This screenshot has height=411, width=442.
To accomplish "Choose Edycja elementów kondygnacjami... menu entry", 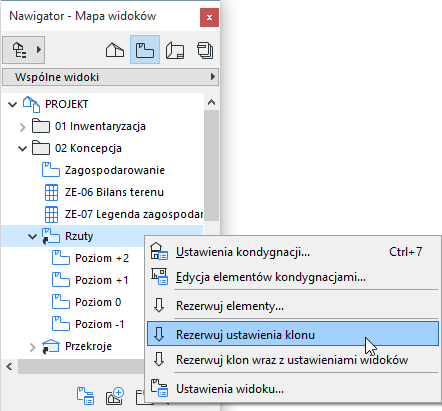I will pyautogui.click(x=293, y=277).
